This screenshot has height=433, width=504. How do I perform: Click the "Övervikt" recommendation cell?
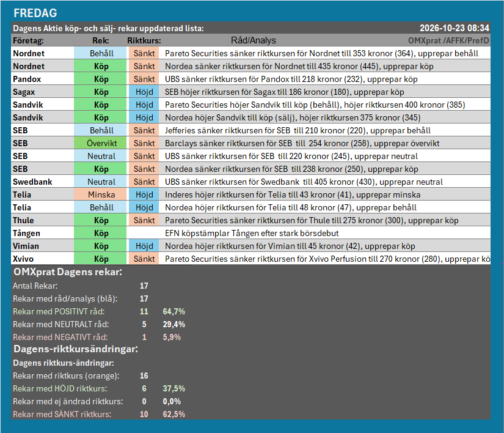[100, 144]
